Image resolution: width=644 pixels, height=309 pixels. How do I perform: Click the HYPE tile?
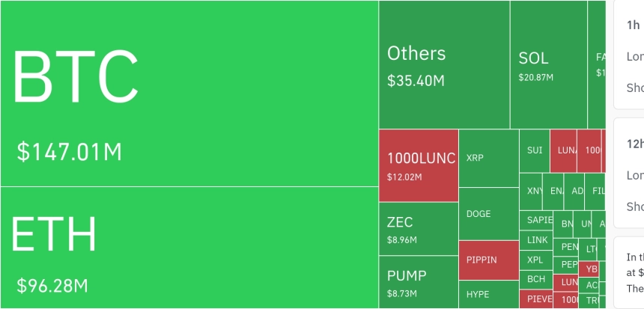point(488,294)
